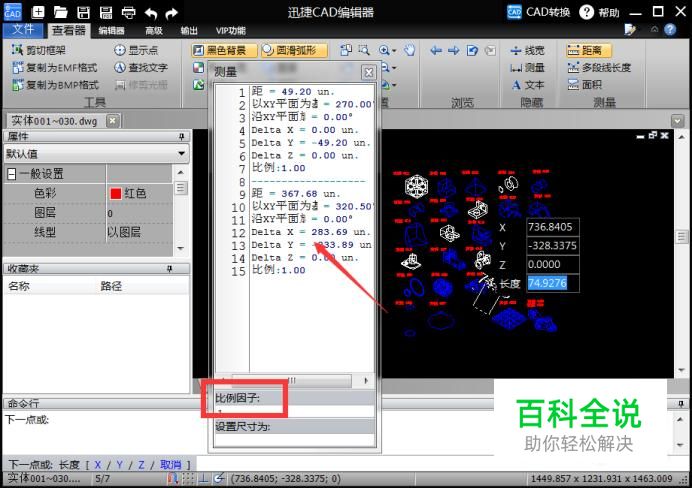
Task: Toggle the 距离 measure tool
Action: tap(589, 50)
